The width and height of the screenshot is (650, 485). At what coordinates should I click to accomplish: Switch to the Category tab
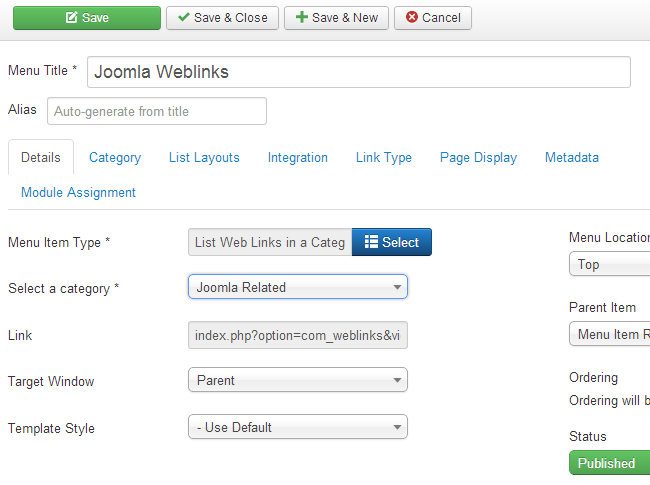click(x=115, y=157)
